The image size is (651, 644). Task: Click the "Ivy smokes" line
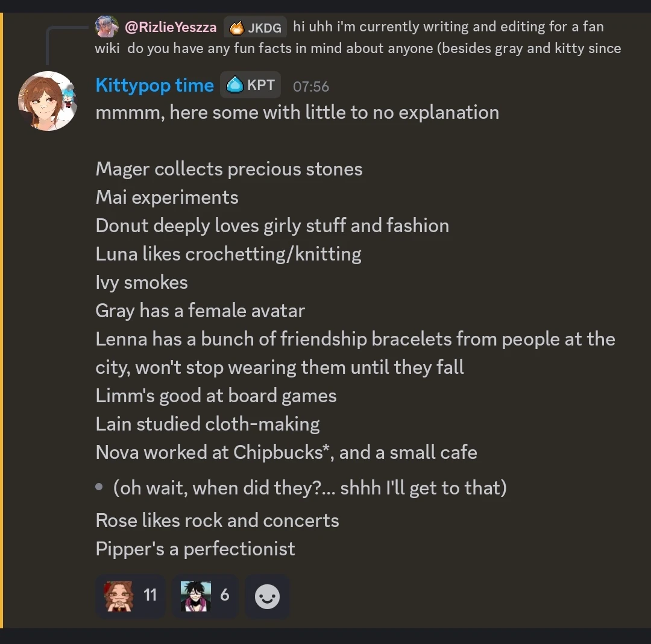[142, 282]
